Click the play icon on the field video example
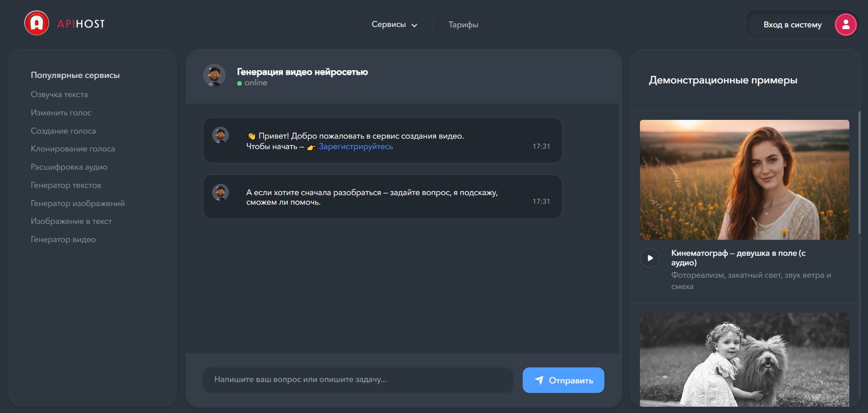Image resolution: width=868 pixels, height=413 pixels. click(651, 258)
